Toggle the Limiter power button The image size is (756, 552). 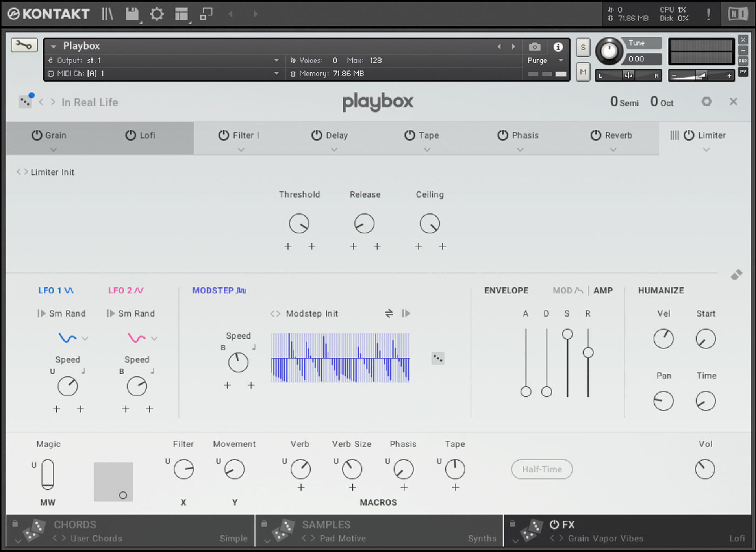click(689, 135)
